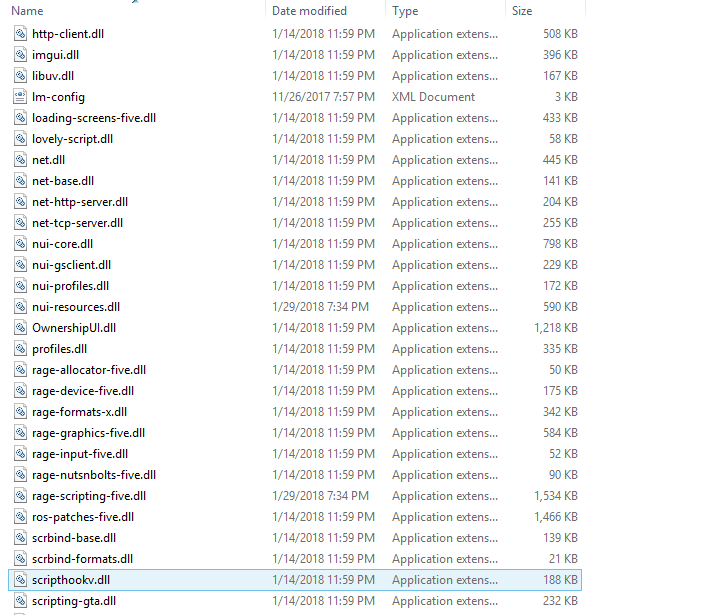Sort files by the Type column header
Screen dimensions: 712x615
click(x=405, y=10)
